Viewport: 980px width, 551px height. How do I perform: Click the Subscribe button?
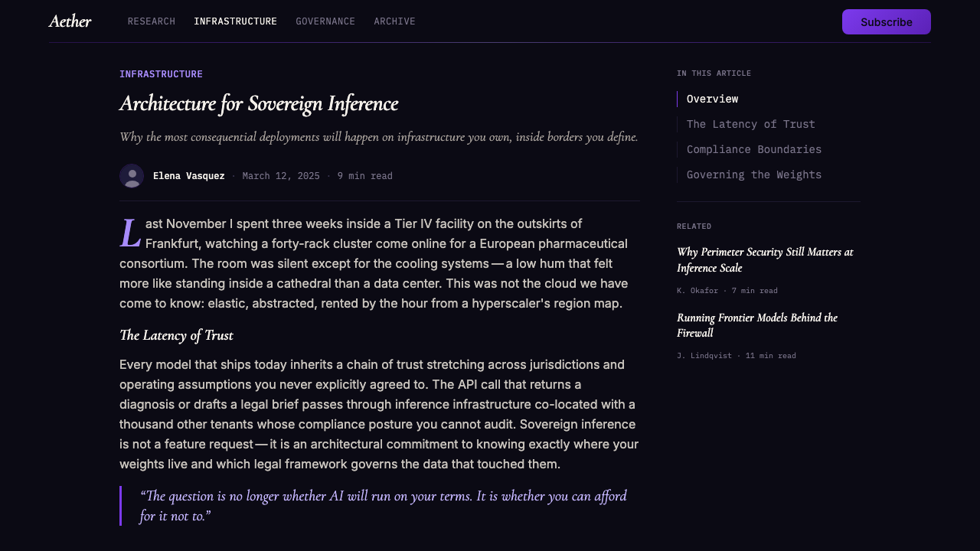point(887,22)
